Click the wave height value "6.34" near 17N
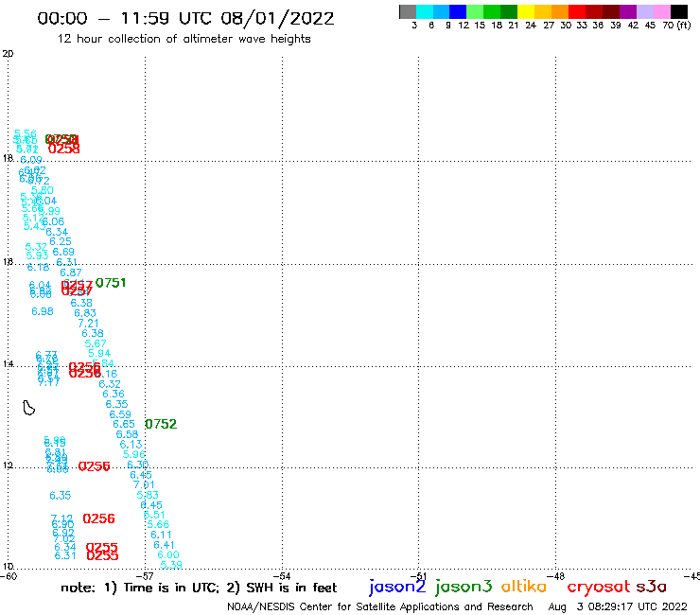Viewport: 700px width, 615px height. [57, 232]
